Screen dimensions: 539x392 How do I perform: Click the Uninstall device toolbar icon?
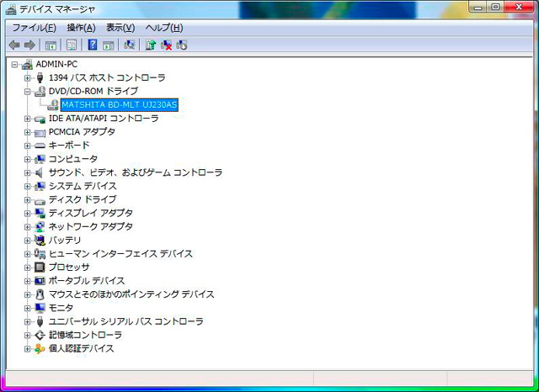[182, 45]
